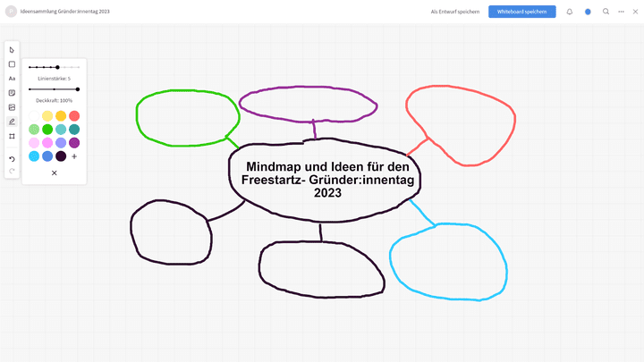644x362 pixels.
Task: Select the pen drawing tool
Action: point(12,122)
